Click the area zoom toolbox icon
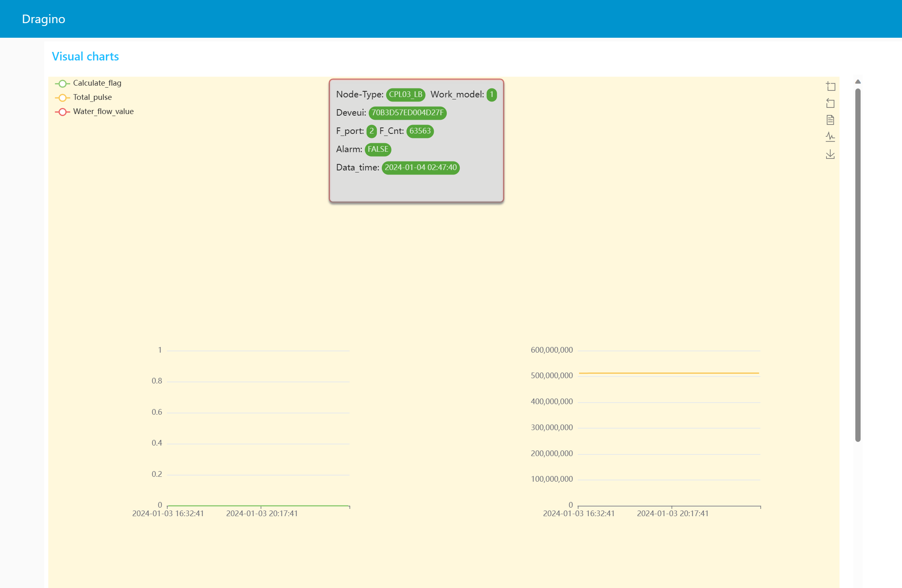This screenshot has width=902, height=588. (830, 86)
